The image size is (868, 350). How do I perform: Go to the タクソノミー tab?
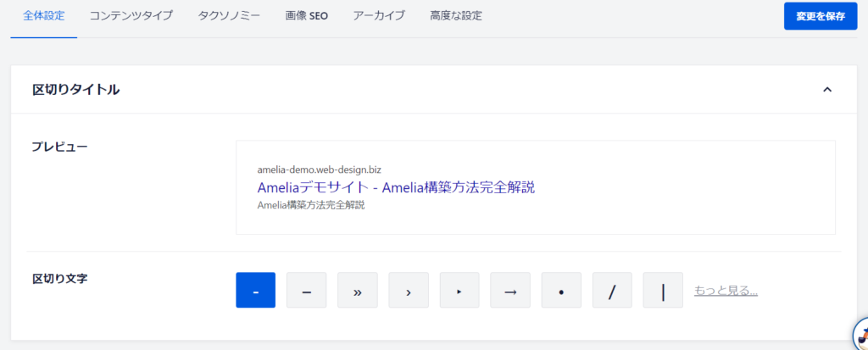[x=229, y=15]
